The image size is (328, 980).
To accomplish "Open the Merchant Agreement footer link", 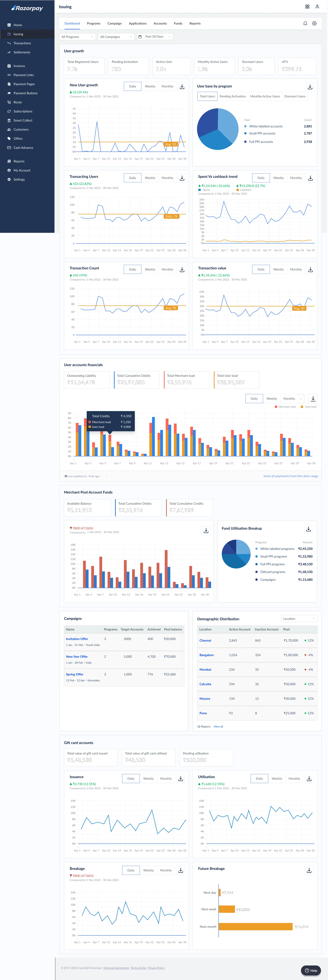I will [116, 968].
